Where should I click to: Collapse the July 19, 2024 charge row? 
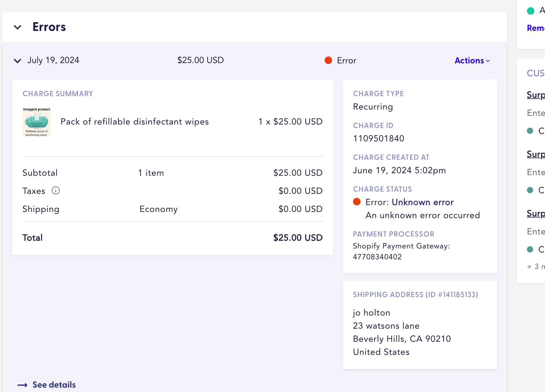[17, 61]
